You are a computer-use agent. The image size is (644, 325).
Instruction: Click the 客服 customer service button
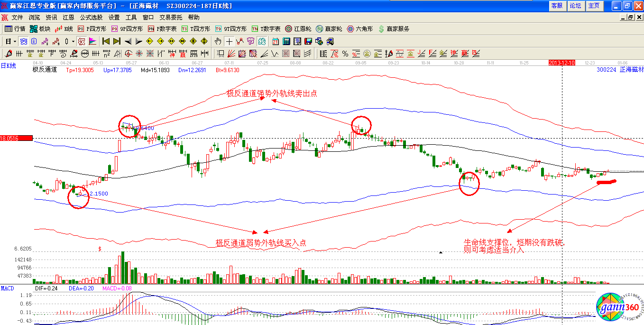click(557, 6)
